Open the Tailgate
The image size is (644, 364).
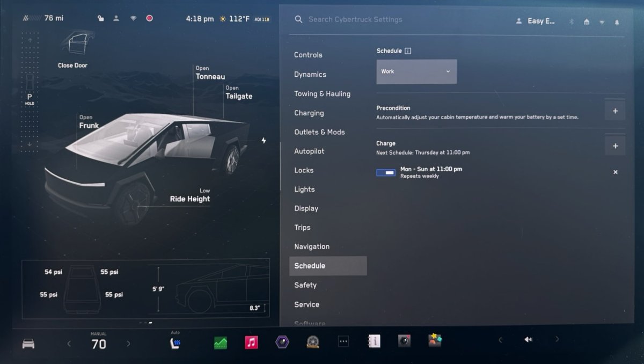239,93
